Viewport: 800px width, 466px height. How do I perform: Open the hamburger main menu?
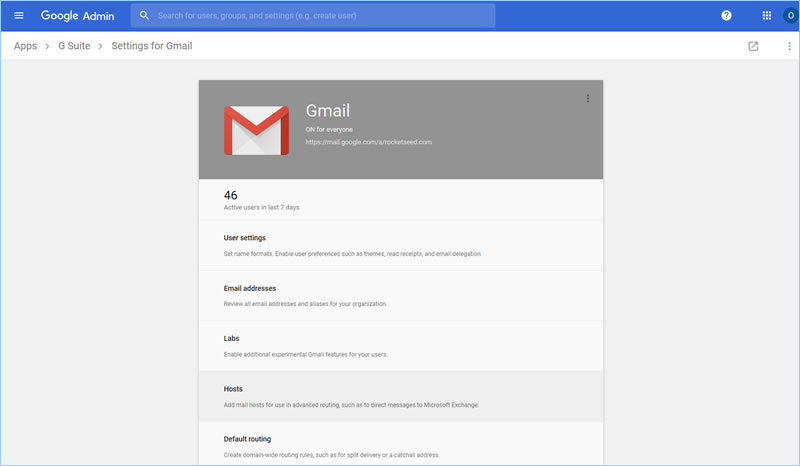point(19,15)
